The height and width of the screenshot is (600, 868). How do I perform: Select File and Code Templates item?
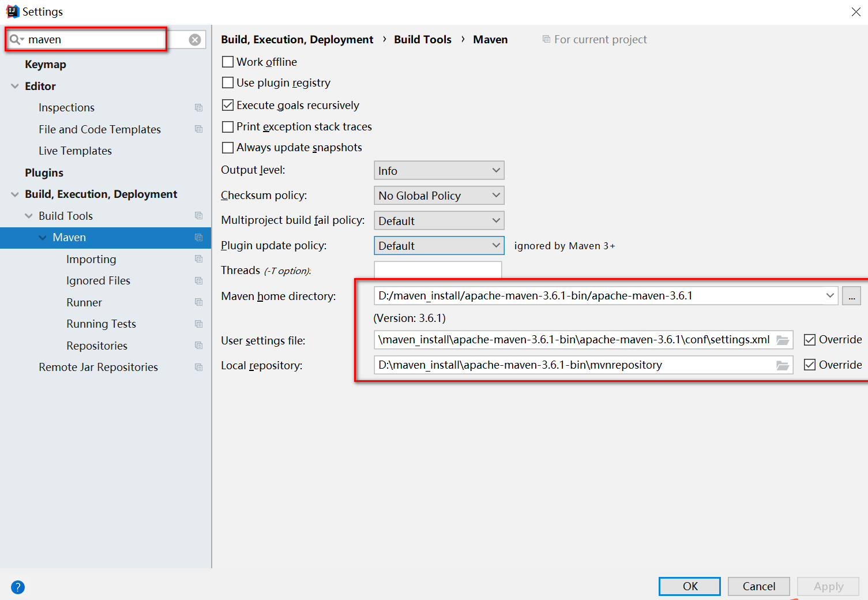click(x=100, y=129)
